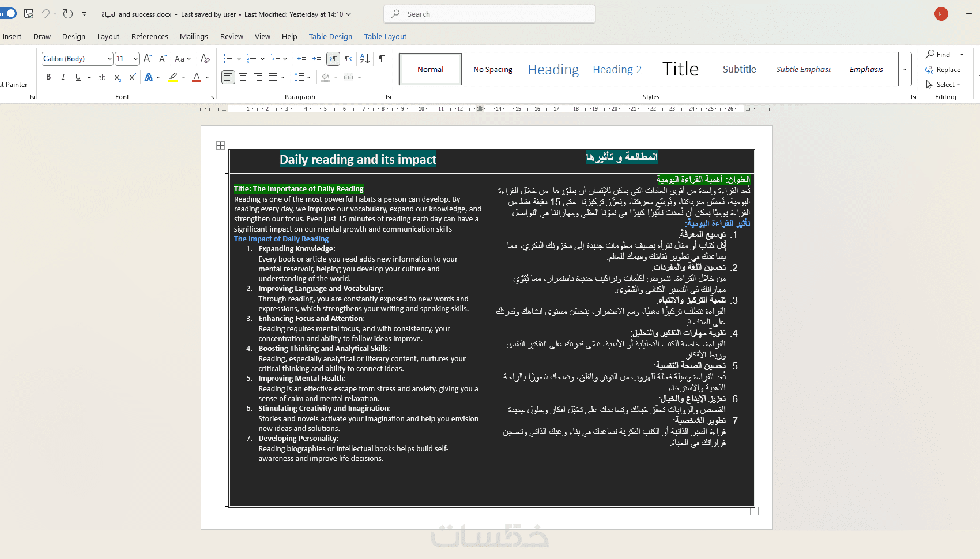Open the font size dropdown

pyautogui.click(x=135, y=59)
